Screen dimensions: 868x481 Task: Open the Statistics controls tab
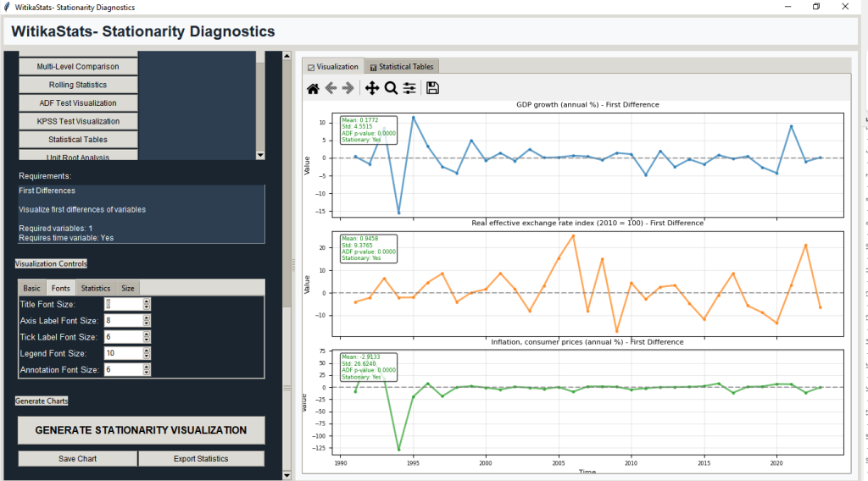point(96,288)
